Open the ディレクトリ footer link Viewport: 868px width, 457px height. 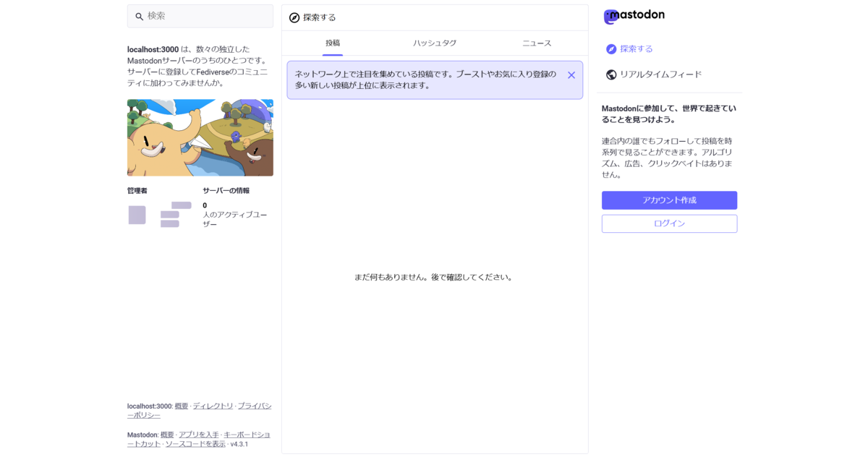coord(213,406)
